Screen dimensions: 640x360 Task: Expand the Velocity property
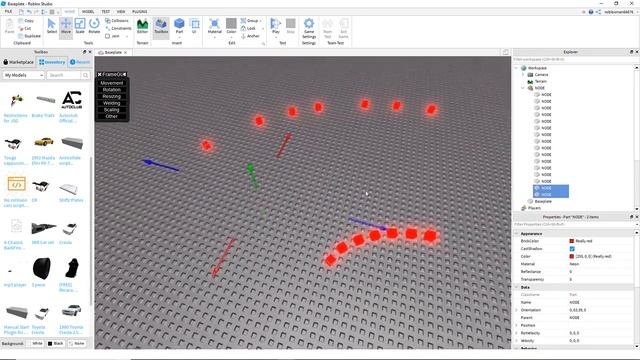pos(516,340)
